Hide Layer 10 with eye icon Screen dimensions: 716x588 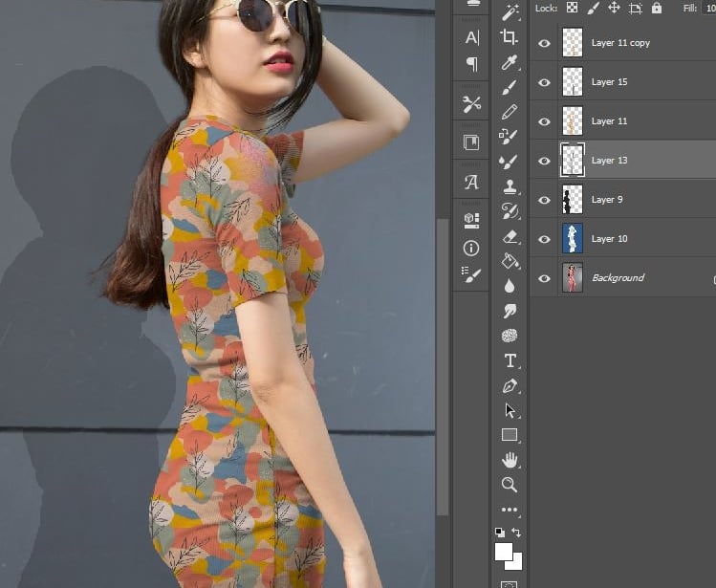point(544,239)
